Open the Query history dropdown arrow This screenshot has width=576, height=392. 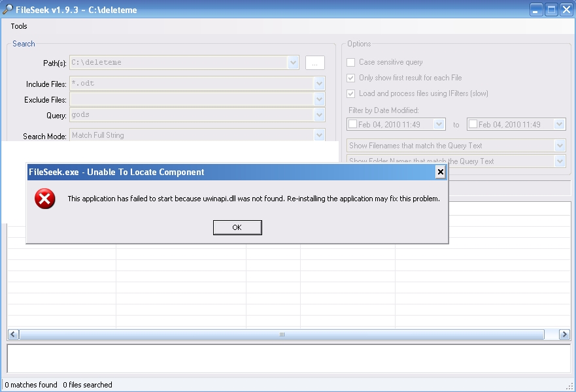319,115
